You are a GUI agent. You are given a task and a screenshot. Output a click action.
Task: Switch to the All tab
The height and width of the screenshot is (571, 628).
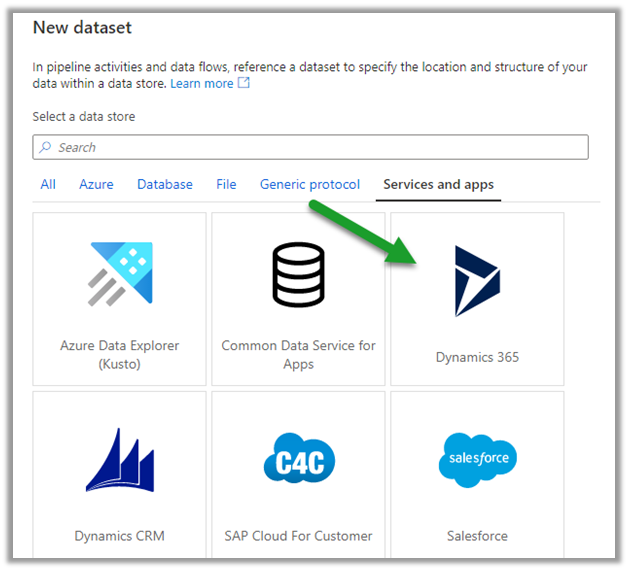point(48,185)
